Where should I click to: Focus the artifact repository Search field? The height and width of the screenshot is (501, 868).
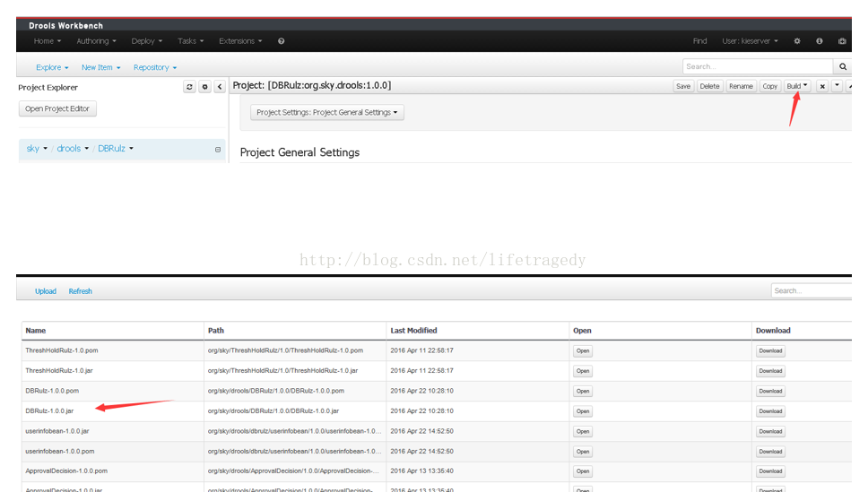(811, 290)
